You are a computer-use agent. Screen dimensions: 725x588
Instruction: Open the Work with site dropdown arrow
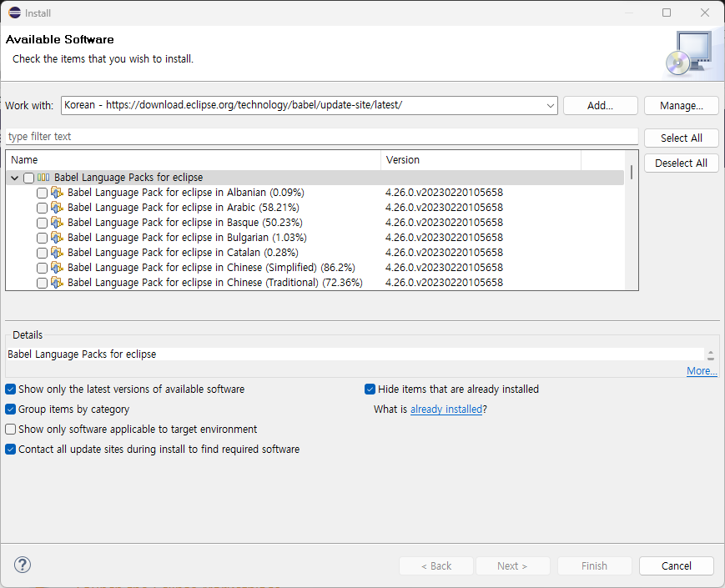click(x=551, y=105)
